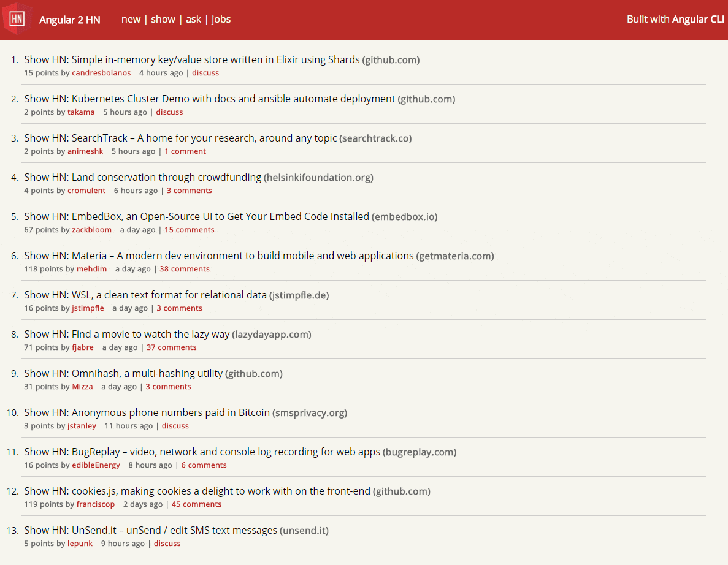Image resolution: width=728 pixels, height=565 pixels.
Task: Open the 15 comments link
Action: 190,230
